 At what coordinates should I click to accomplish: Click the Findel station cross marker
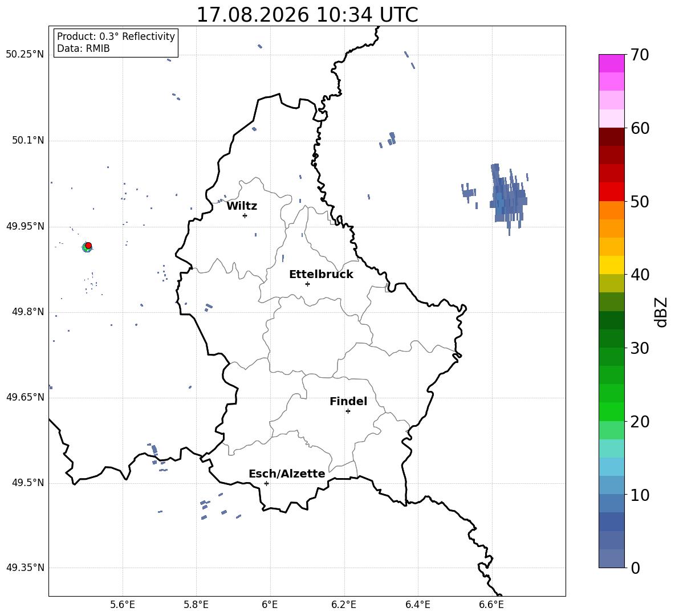click(348, 411)
